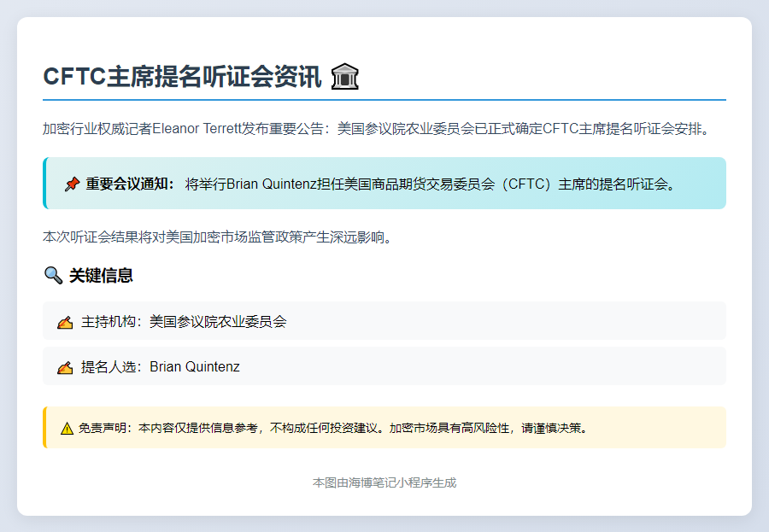
Task: Click the red pushpin icon
Action: pyautogui.click(x=72, y=184)
